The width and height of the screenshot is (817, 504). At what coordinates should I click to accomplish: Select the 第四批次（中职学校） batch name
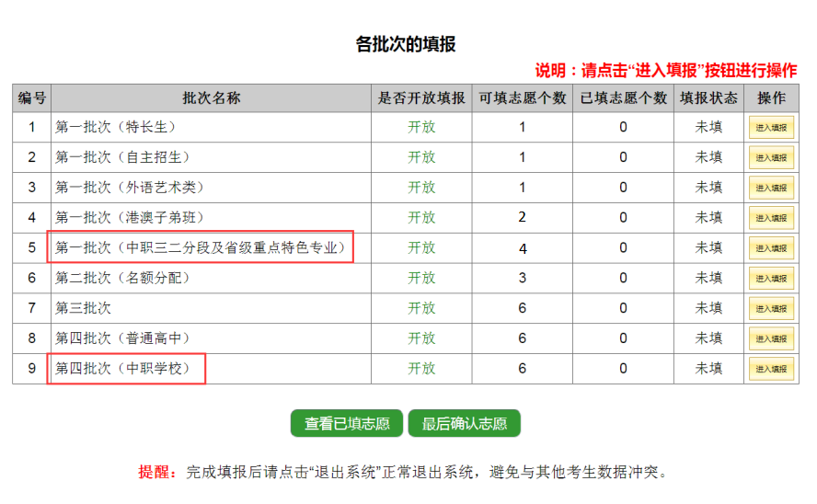point(122,369)
